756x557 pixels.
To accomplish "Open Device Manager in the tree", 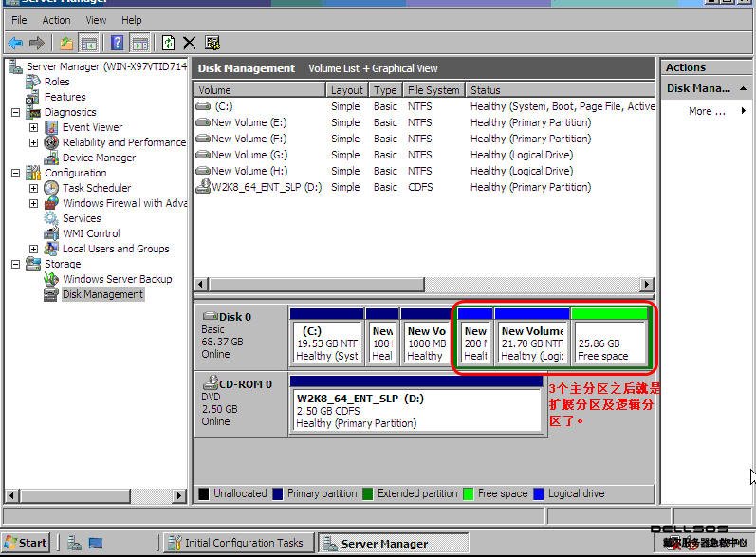I will tap(99, 158).
